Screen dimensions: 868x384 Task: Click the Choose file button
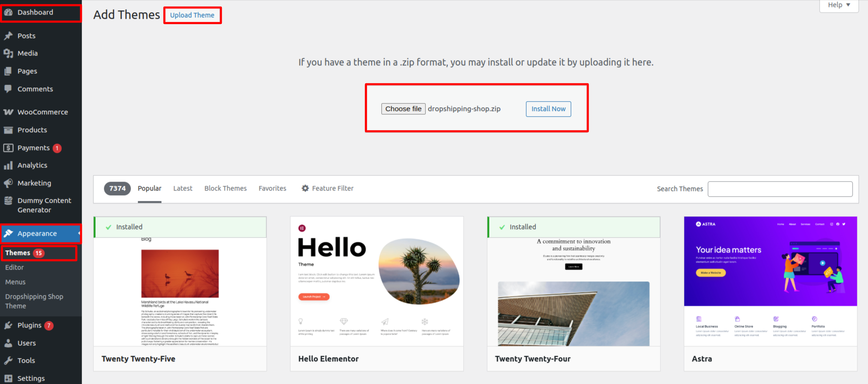(404, 109)
